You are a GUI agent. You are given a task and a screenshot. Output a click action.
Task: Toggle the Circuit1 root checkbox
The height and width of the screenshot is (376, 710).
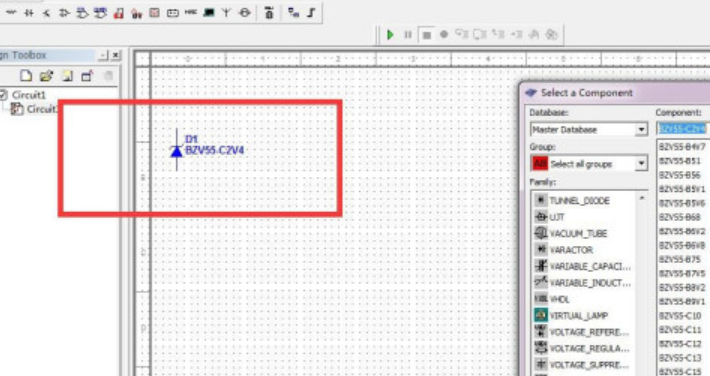click(x=4, y=95)
